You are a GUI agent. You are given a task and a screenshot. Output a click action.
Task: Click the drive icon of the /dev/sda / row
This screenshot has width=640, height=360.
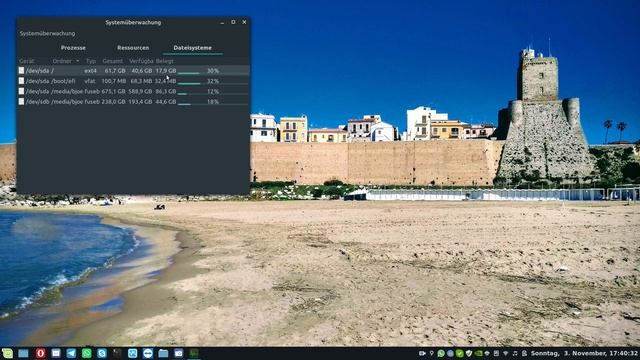click(21, 71)
